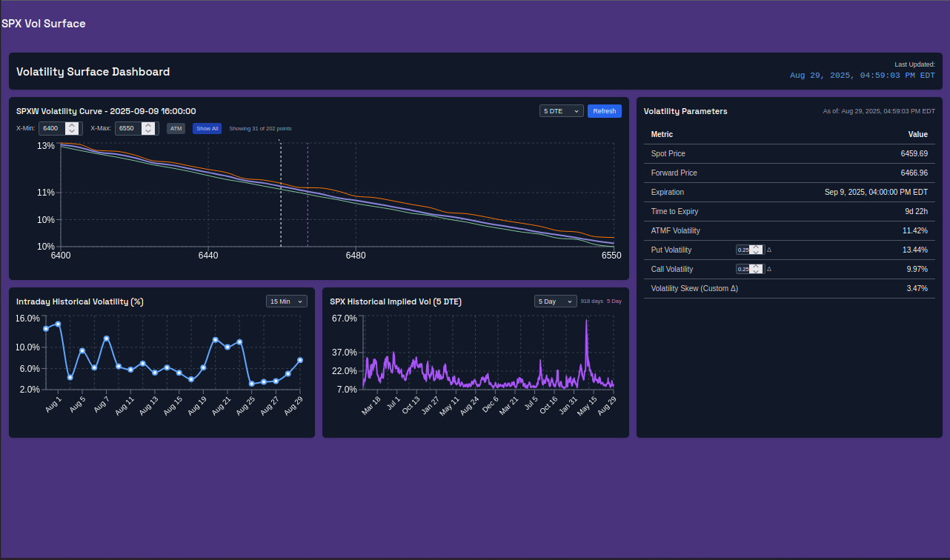Click the white dashed spot price marker

280,193
